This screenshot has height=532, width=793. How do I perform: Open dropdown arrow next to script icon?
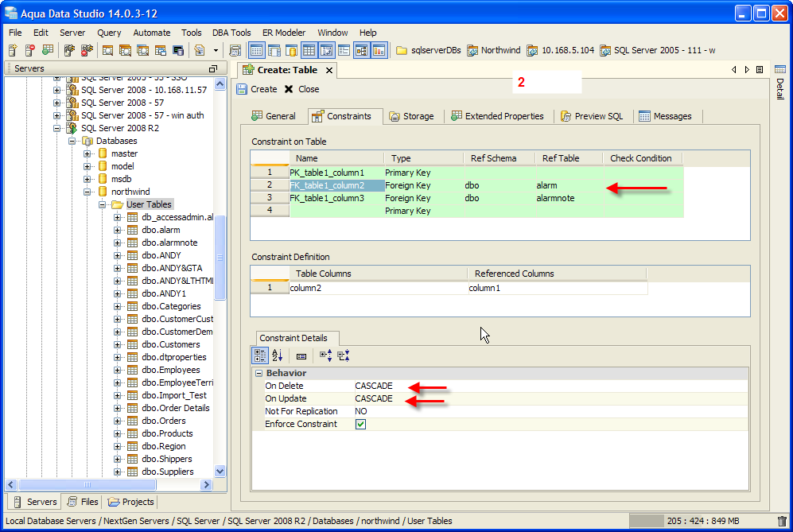[x=216, y=51]
